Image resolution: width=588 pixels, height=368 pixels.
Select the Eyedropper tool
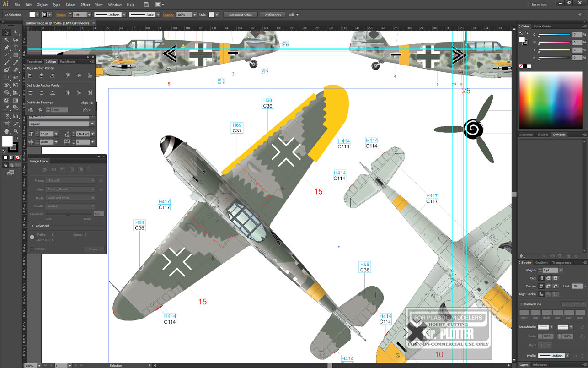coord(7,107)
